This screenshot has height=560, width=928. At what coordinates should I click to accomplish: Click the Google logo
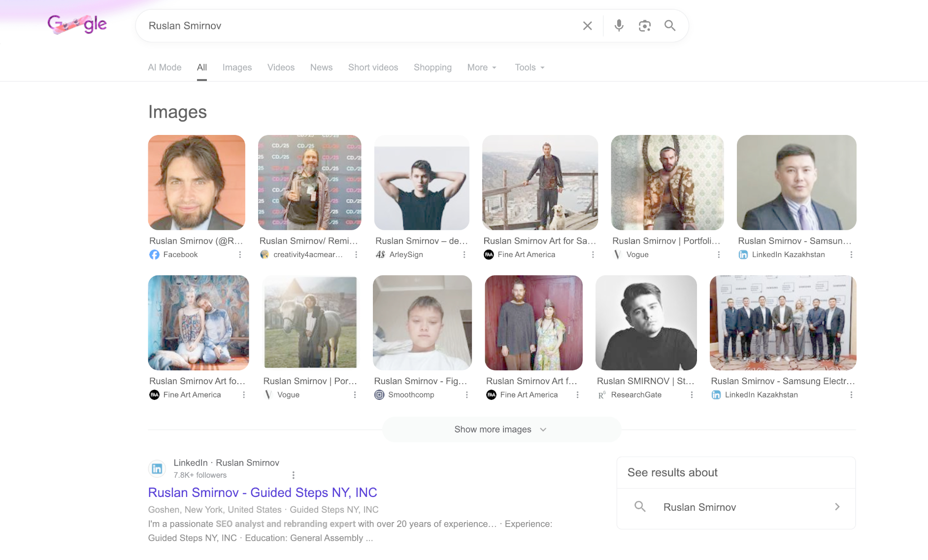77,24
